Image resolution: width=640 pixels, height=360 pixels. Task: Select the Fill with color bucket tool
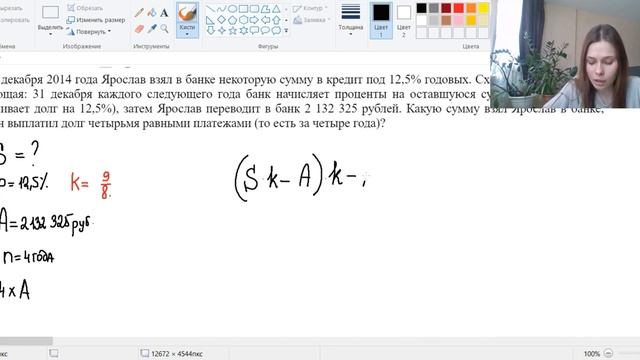(152, 12)
